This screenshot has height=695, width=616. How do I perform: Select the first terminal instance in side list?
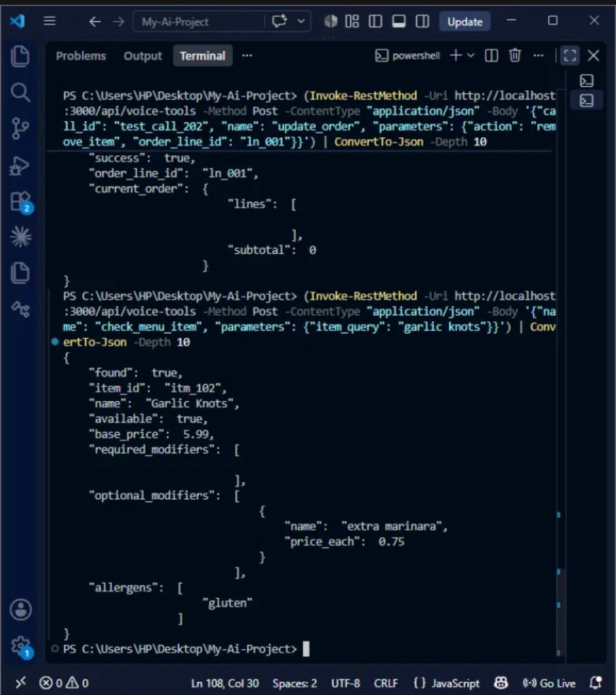coord(586,81)
